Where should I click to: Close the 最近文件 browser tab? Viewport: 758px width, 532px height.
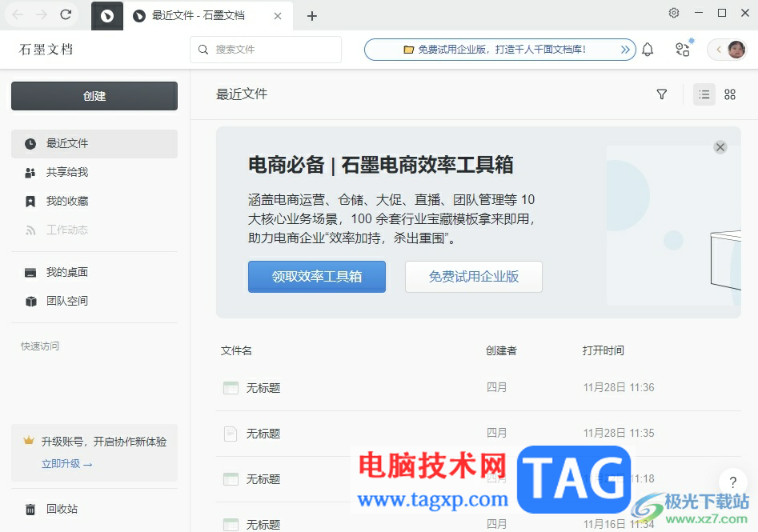click(278, 16)
